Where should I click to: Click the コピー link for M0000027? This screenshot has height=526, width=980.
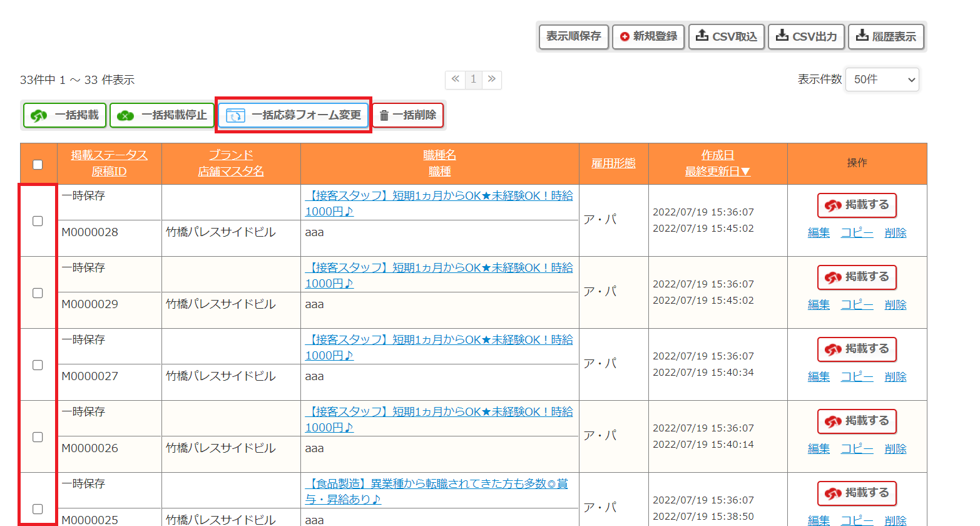pyautogui.click(x=857, y=376)
